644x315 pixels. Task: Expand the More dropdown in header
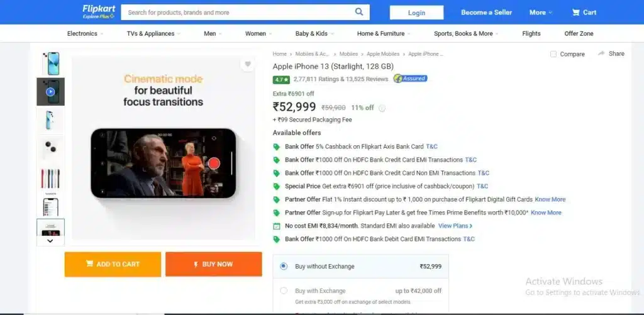coord(540,13)
